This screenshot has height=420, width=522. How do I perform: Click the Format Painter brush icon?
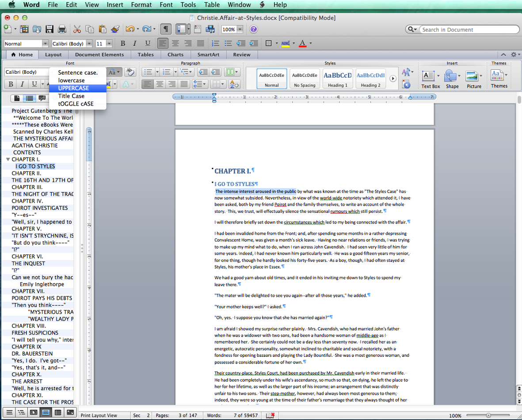[x=115, y=29]
